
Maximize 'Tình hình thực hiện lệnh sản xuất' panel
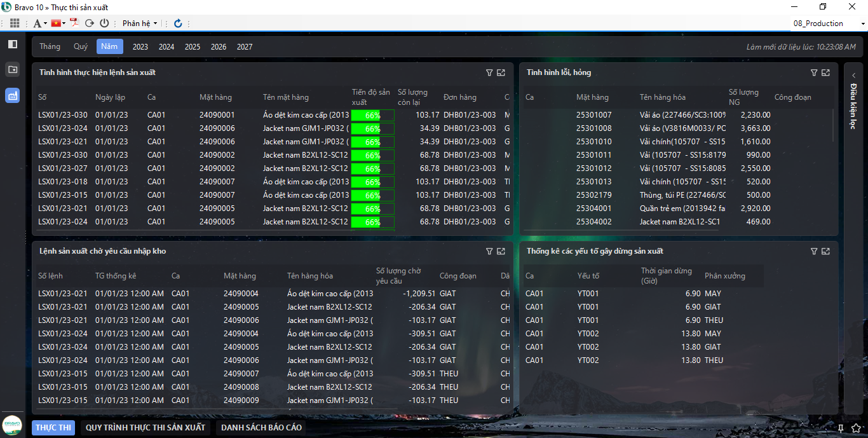[x=501, y=73]
